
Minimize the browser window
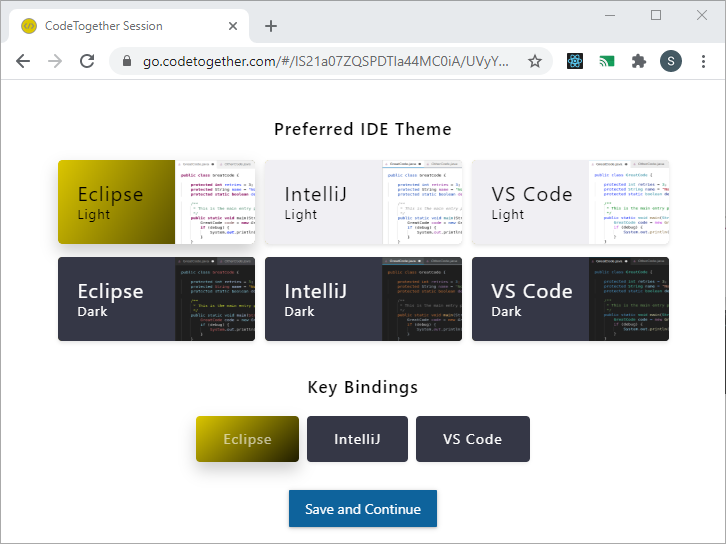click(610, 15)
